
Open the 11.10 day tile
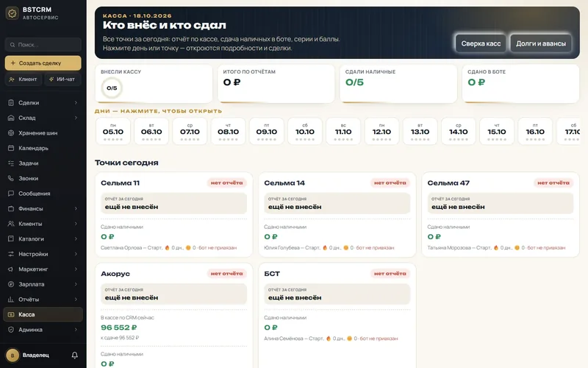343,132
